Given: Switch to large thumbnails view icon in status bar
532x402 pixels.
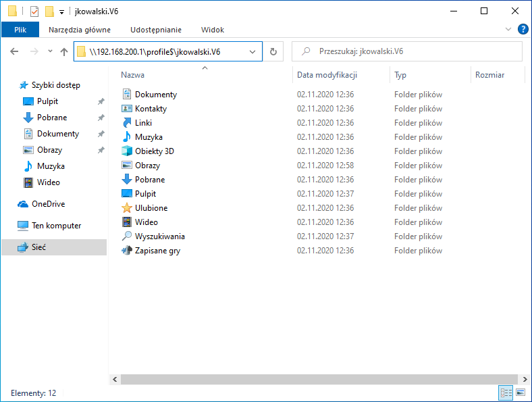Looking at the screenshot, I should click(x=521, y=393).
